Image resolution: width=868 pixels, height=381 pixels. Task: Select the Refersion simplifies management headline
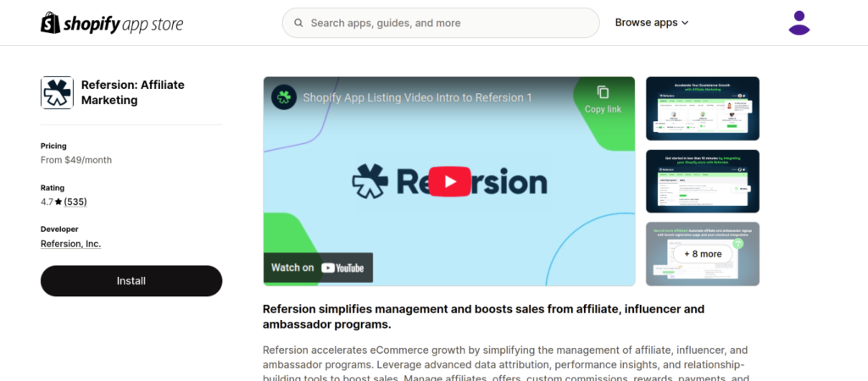483,317
